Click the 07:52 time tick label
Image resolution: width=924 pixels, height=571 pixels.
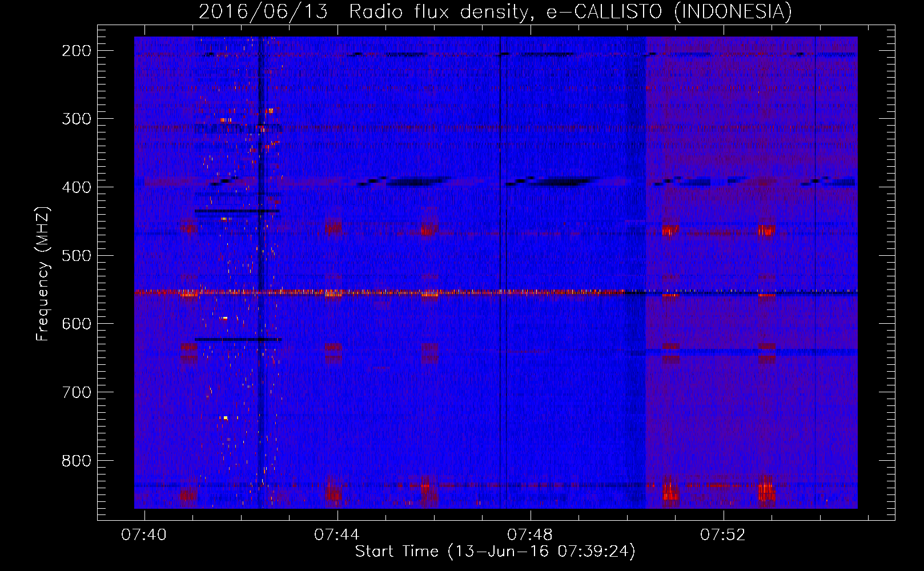723,534
